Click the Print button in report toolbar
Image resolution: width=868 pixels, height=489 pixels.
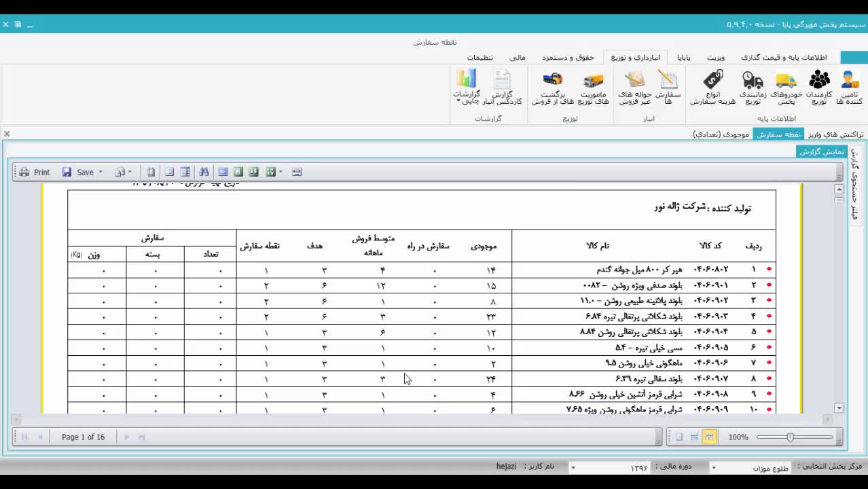(35, 173)
